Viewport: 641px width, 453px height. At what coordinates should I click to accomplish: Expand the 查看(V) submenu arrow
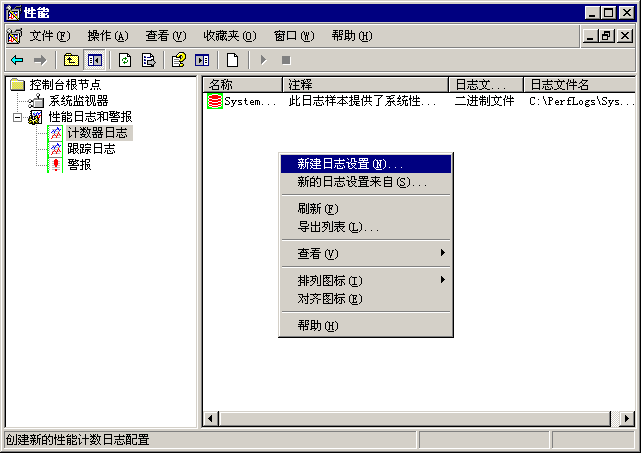(443, 253)
